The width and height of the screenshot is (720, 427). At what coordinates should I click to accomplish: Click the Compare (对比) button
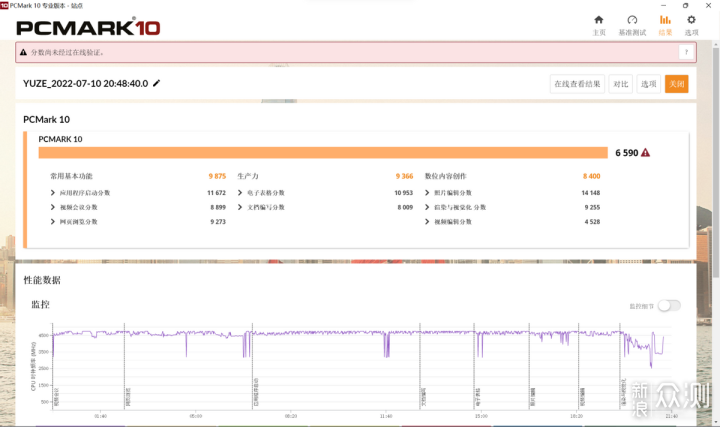(620, 84)
